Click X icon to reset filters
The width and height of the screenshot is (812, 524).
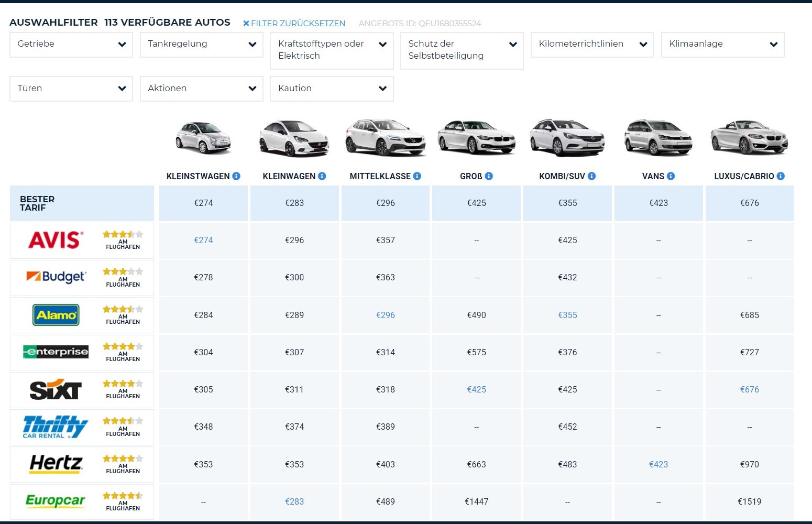coord(246,24)
